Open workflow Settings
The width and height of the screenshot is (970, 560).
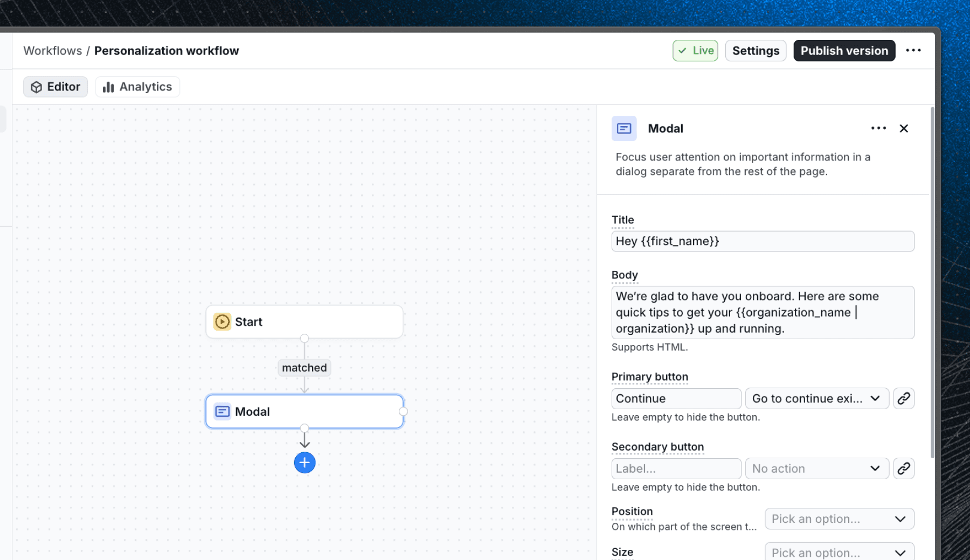(x=755, y=50)
